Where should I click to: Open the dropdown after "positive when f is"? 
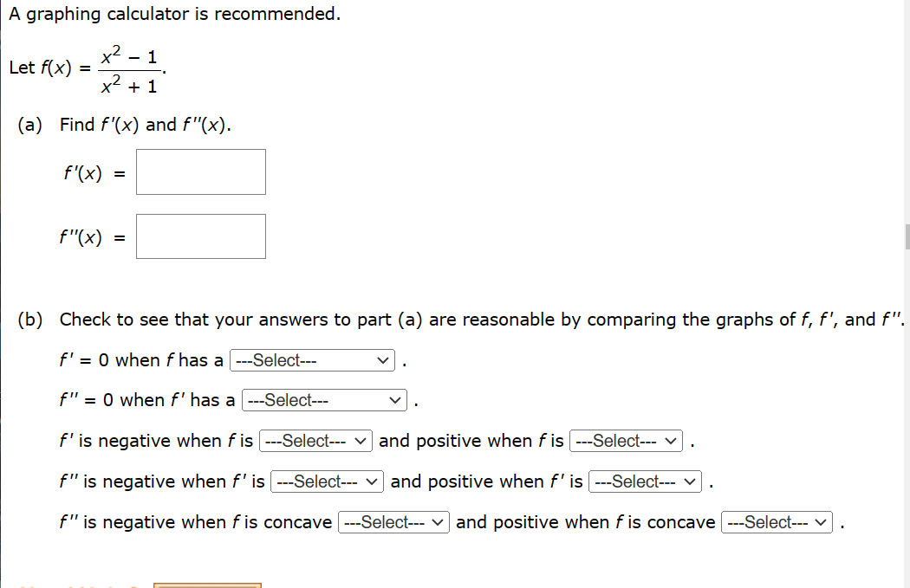tap(626, 441)
